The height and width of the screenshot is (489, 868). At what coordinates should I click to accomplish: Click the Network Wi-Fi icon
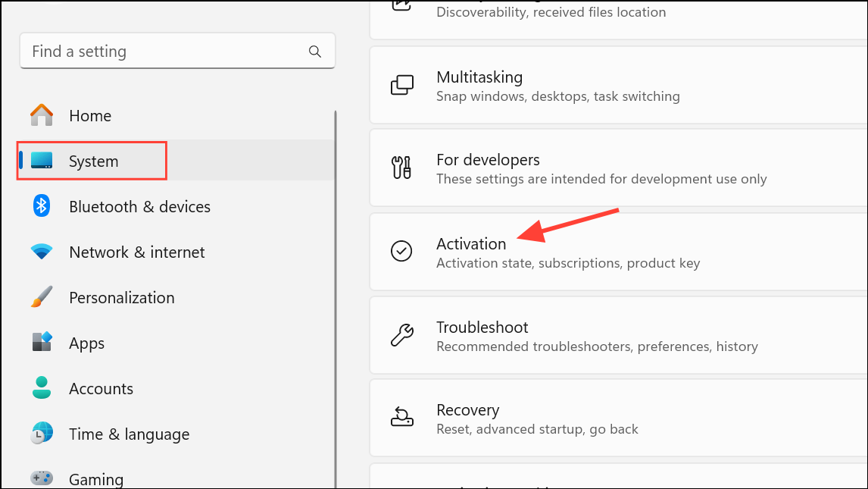(42, 252)
